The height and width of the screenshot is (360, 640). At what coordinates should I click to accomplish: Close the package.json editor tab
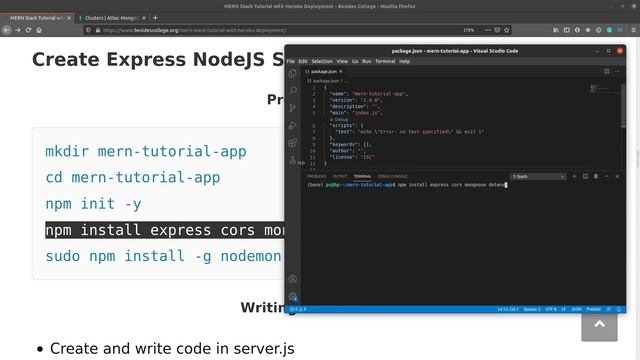point(341,71)
